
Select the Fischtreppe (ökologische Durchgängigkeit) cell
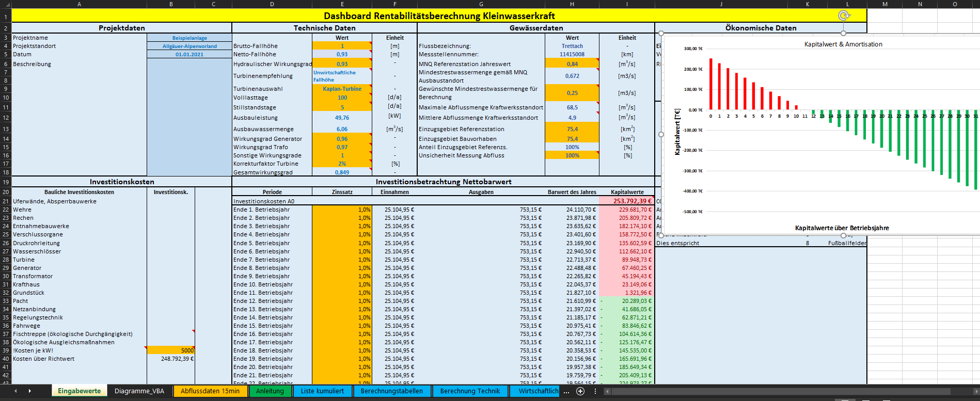pos(79,334)
